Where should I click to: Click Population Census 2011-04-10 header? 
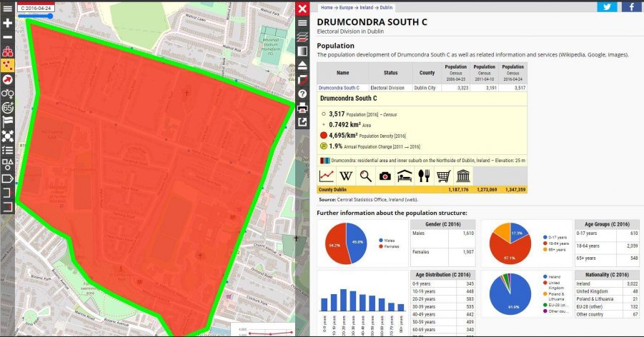point(484,73)
